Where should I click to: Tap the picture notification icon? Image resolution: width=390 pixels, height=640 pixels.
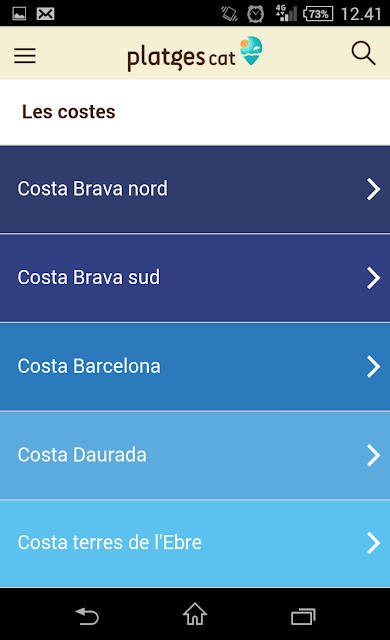[19, 14]
